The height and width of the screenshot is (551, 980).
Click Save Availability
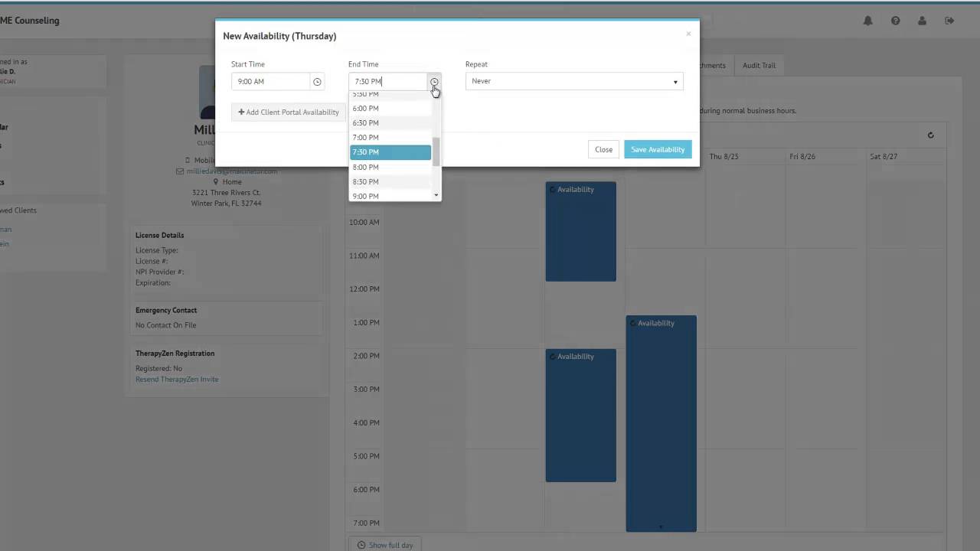tap(658, 149)
